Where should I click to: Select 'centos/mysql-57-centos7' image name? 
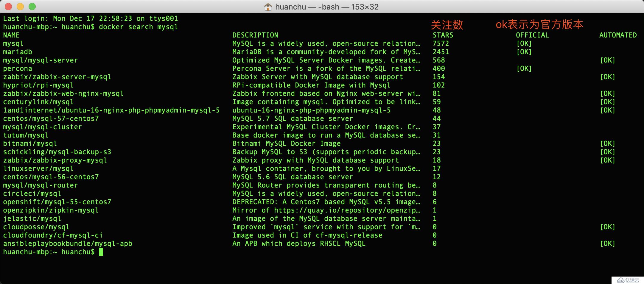(x=51, y=118)
